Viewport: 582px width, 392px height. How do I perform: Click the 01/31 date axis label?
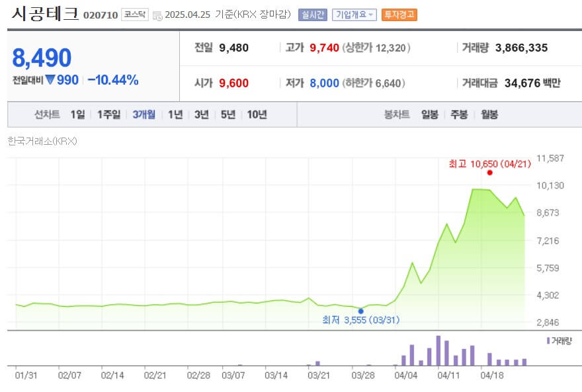click(26, 375)
